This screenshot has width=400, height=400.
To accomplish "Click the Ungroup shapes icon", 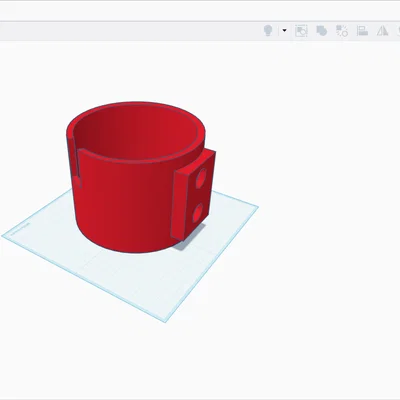I will (342, 31).
